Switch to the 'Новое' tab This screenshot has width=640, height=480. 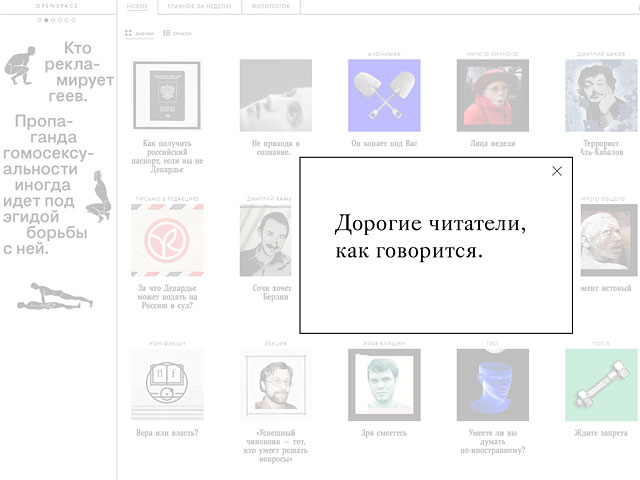click(138, 7)
